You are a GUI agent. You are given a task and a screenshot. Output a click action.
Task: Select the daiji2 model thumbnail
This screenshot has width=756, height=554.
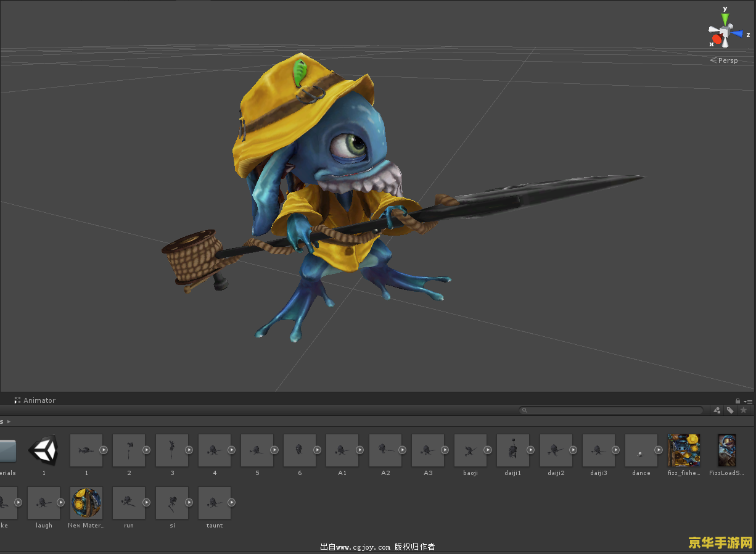point(556,450)
